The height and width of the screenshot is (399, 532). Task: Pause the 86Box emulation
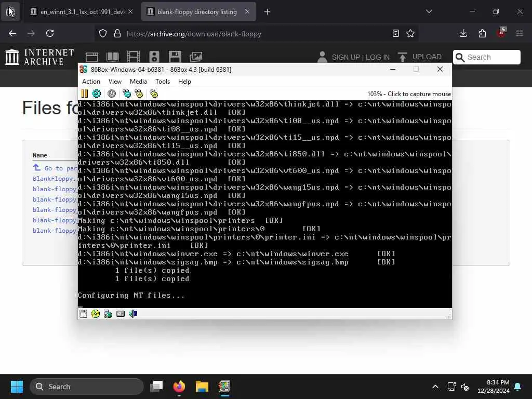85,94
